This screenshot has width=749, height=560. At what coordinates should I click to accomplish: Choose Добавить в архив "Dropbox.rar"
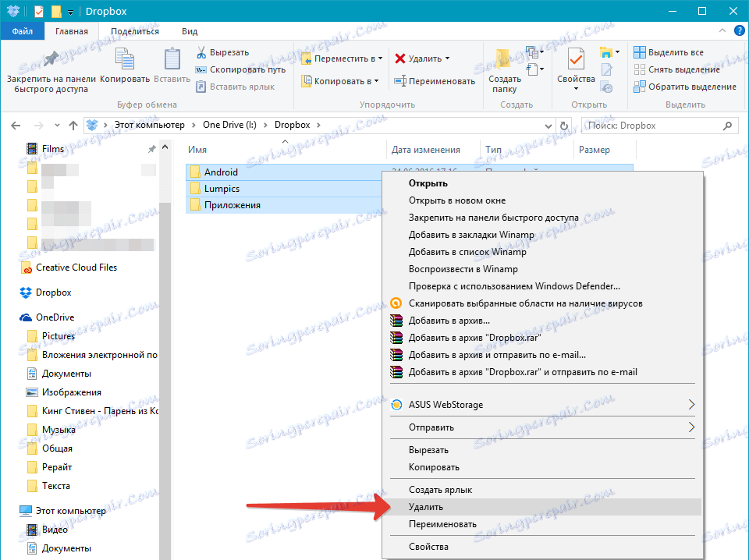[x=543, y=338]
